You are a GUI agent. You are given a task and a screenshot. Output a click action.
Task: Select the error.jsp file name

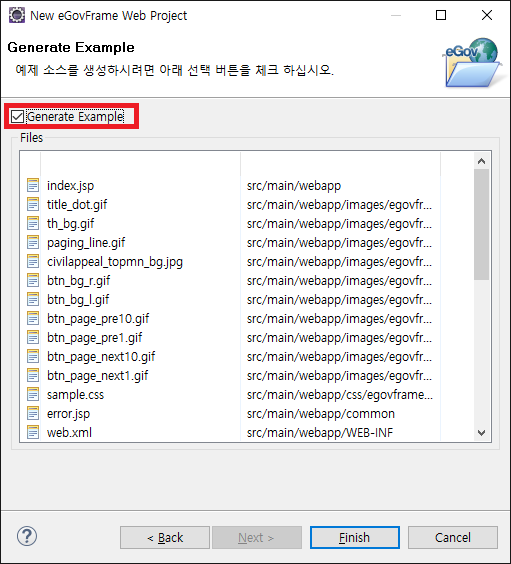click(x=68, y=414)
